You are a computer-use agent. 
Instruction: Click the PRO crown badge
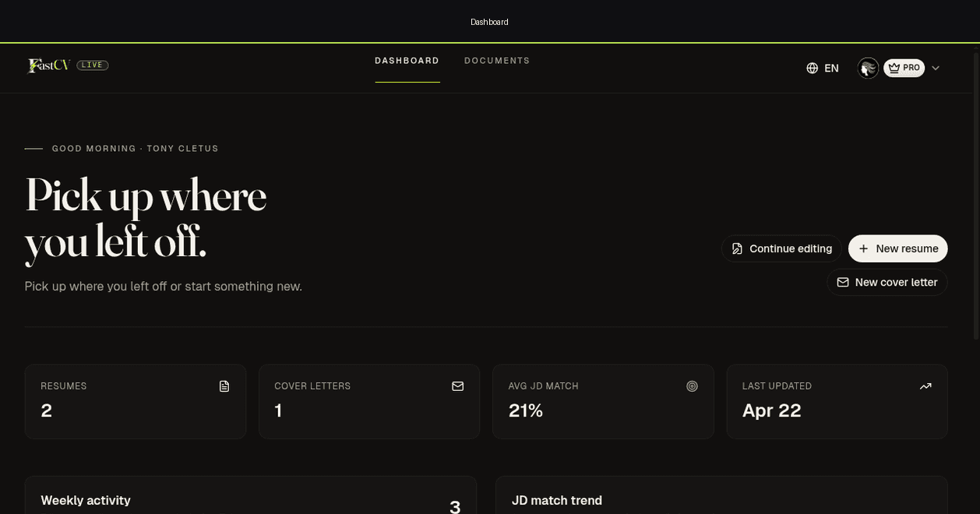tap(904, 69)
